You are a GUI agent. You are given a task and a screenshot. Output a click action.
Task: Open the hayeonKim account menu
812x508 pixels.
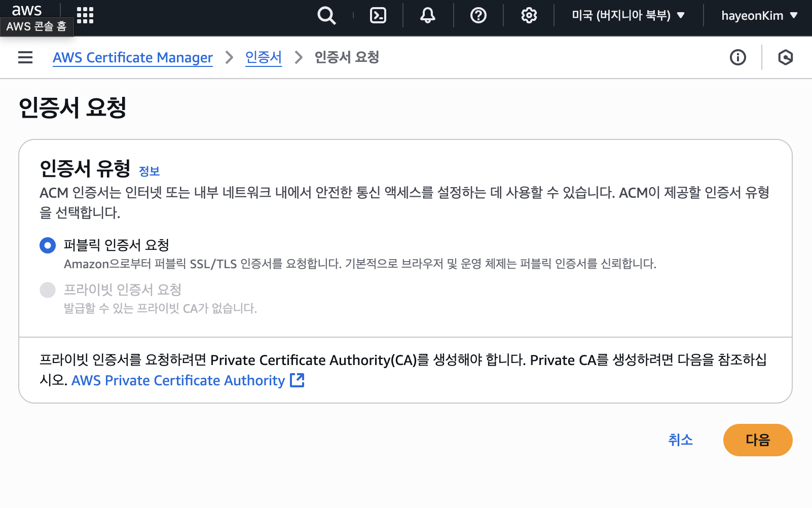[x=760, y=16]
